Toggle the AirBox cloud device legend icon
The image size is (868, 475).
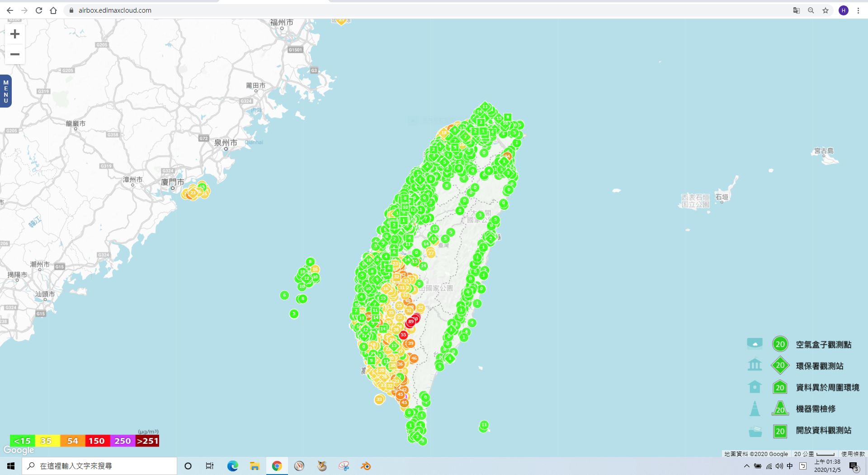tap(755, 344)
